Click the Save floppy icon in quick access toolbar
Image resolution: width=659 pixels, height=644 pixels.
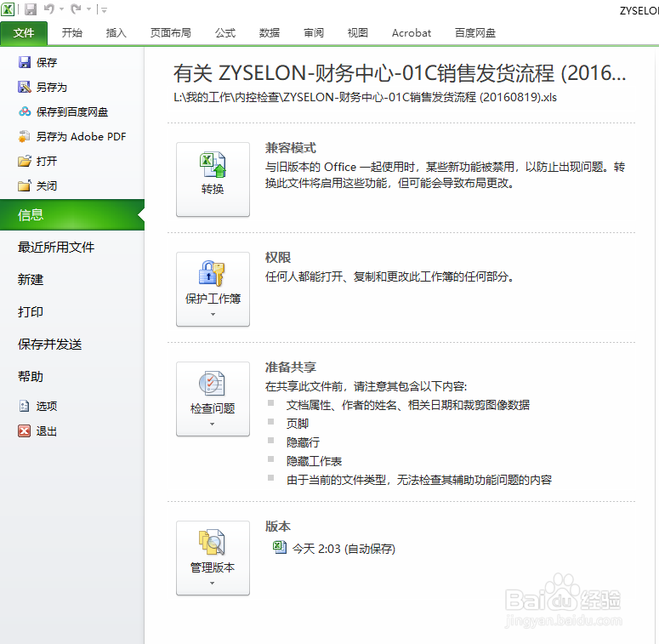pyautogui.click(x=31, y=9)
